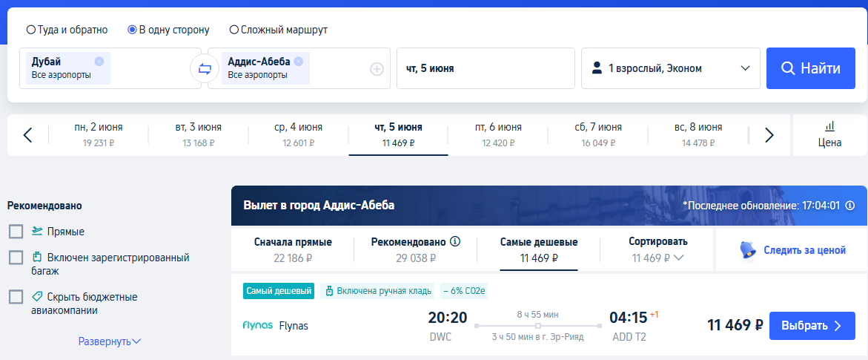This screenshot has height=360, width=868.
Task: Tick Скрыть бюджетные авиакомпании checkbox
Action: [x=16, y=297]
